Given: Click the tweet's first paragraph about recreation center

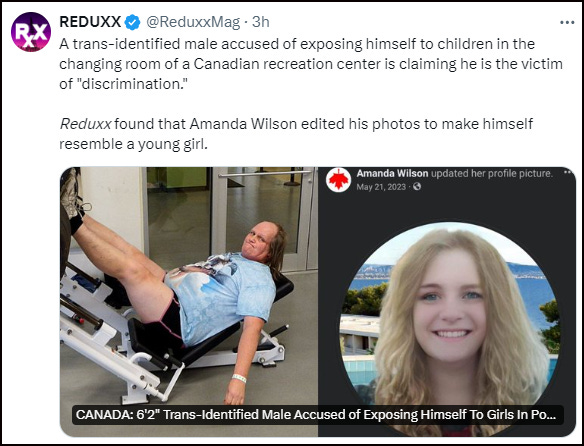Looking at the screenshot, I should [x=311, y=64].
